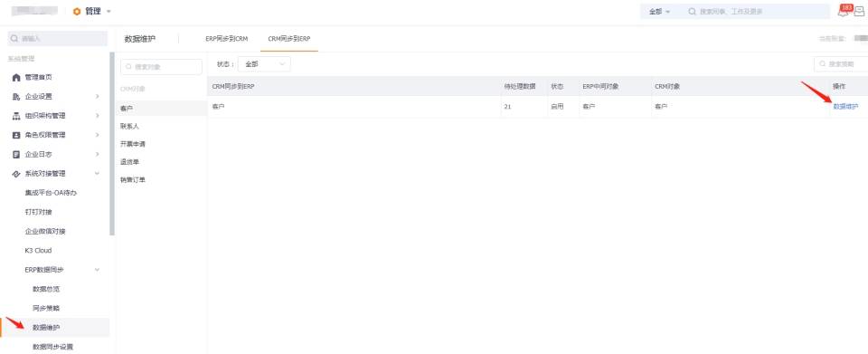Open 数据总览 under ERP数据同步

point(46,289)
